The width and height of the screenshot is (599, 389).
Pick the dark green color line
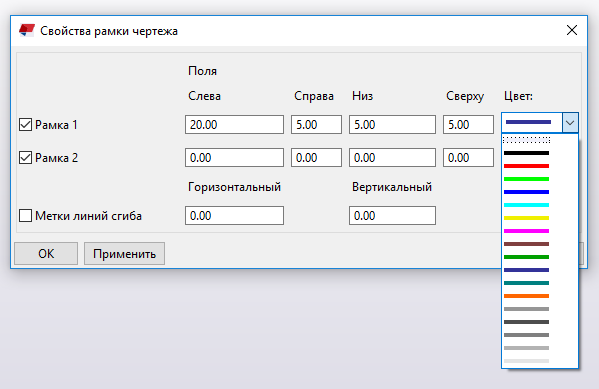526,257
